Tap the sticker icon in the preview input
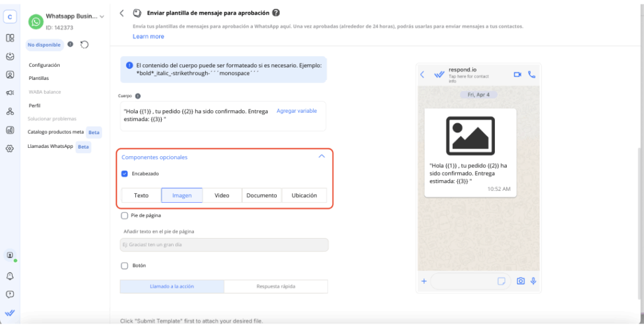Screen dimensions: 644x328 501,281
